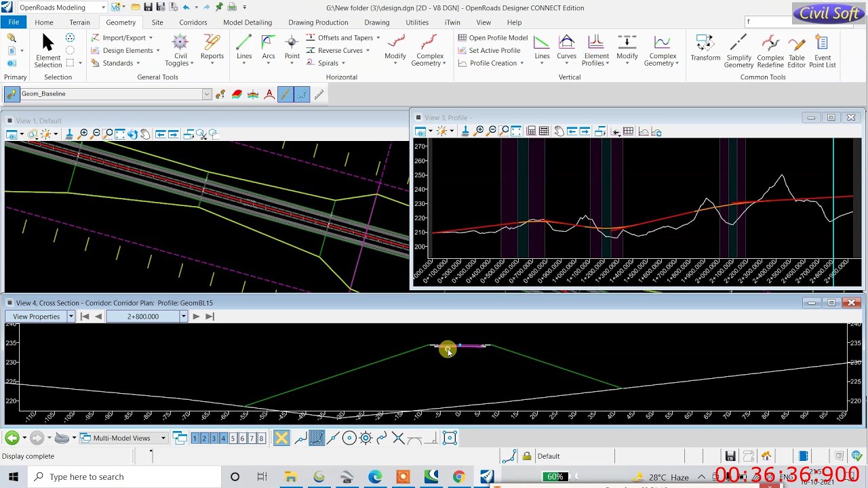Toggle Keypoint Snap highlighted icon
Screen dimensions: 868x488
click(317, 438)
